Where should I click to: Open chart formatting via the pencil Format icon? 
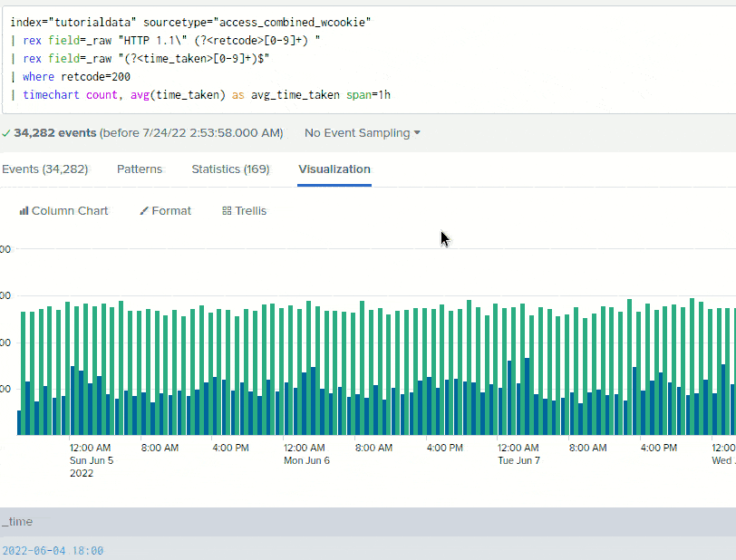[x=145, y=210]
